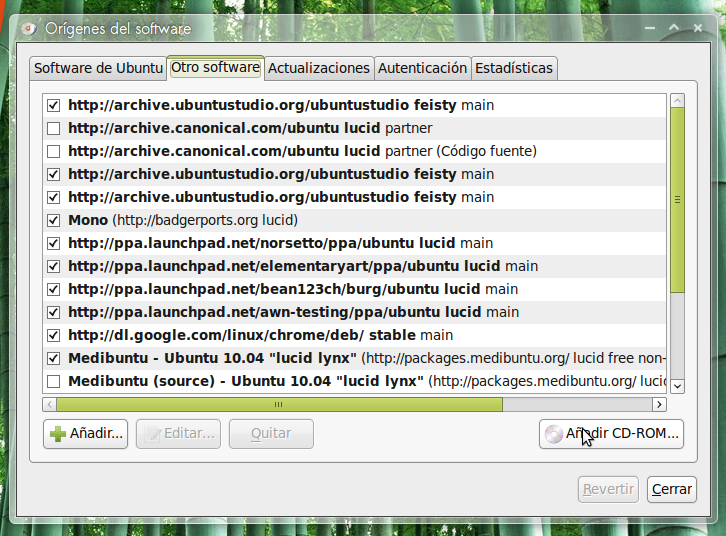Image resolution: width=726 pixels, height=536 pixels.
Task: Uncheck the first ubuntustudio feisty main source
Action: (54, 106)
